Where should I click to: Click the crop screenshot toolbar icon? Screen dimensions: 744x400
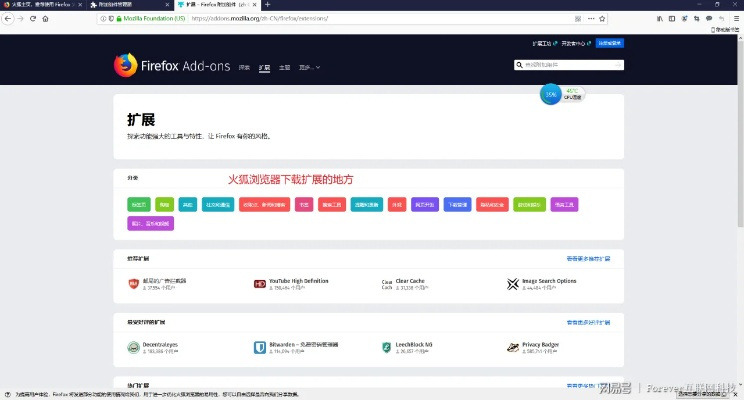tap(697, 19)
